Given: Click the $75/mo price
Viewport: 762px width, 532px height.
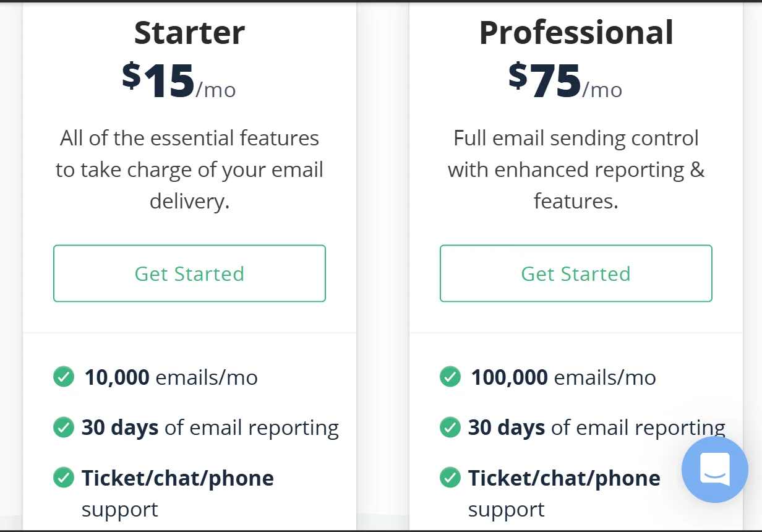Looking at the screenshot, I should coord(565,82).
